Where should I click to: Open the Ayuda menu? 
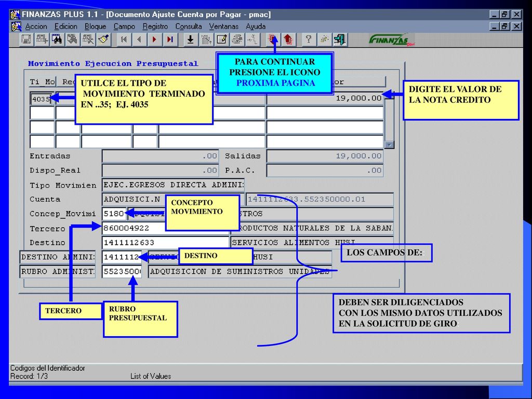tap(256, 26)
